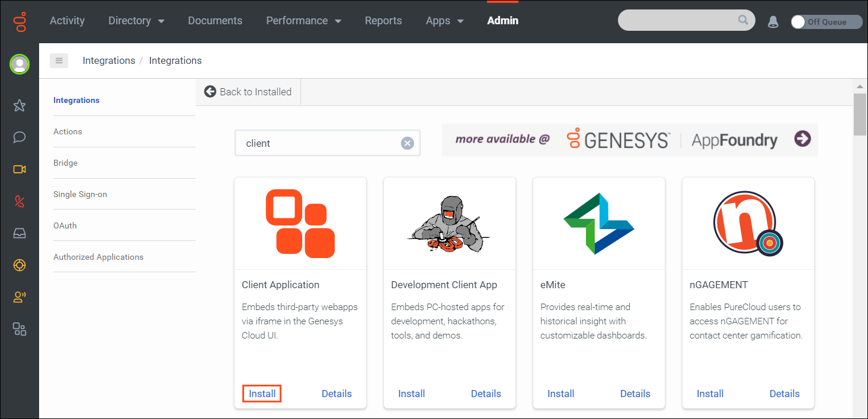Screen dimensions: 868x419
Task: Open the Reports menu
Action: [x=383, y=21]
